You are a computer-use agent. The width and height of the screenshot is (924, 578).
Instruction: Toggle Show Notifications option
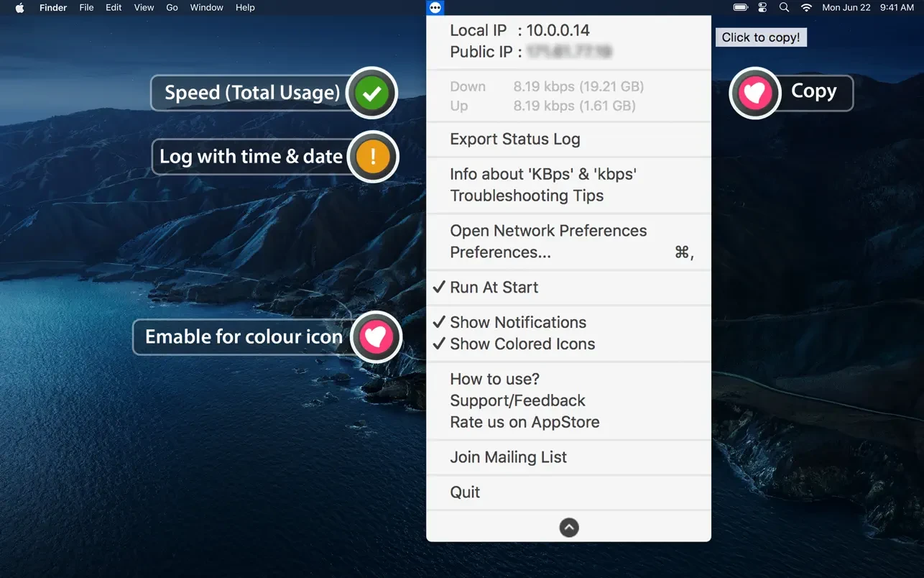pyautogui.click(x=568, y=322)
